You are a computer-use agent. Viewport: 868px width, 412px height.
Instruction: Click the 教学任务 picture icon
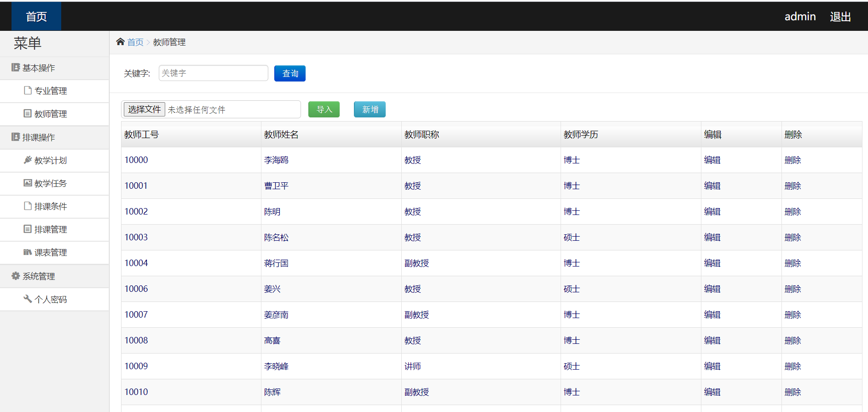coord(28,183)
